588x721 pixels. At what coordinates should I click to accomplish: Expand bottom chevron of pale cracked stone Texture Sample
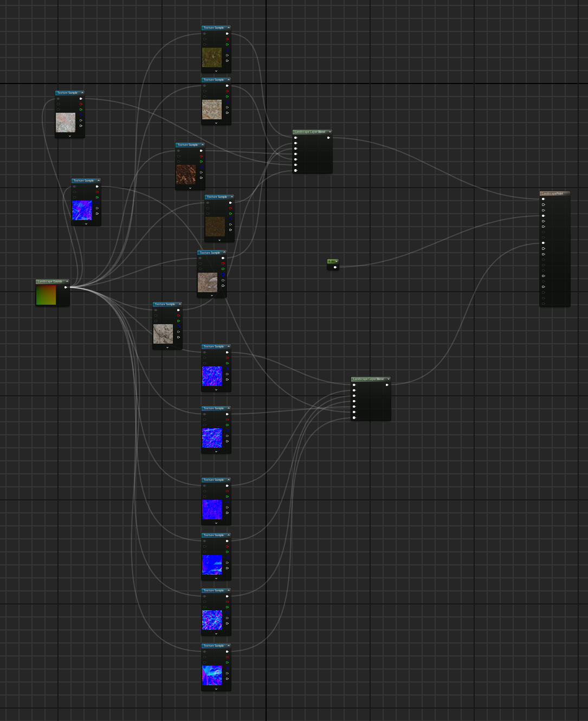click(x=167, y=347)
